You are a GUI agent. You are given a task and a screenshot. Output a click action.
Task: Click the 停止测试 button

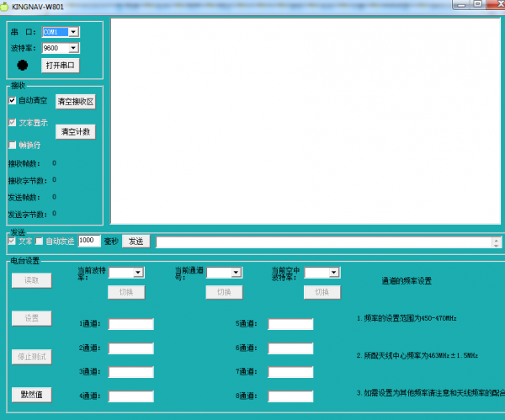pos(32,357)
